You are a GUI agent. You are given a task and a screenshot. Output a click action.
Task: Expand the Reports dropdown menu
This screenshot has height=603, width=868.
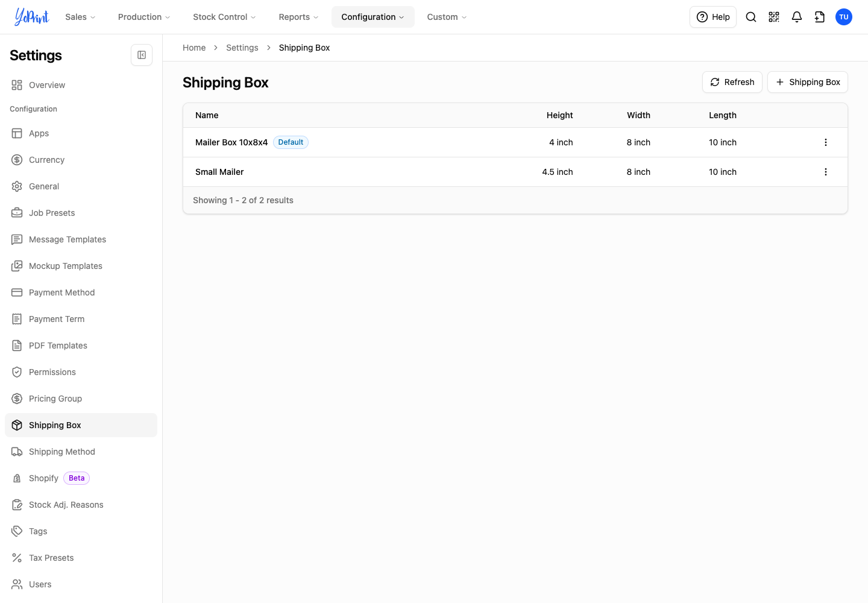pos(298,17)
